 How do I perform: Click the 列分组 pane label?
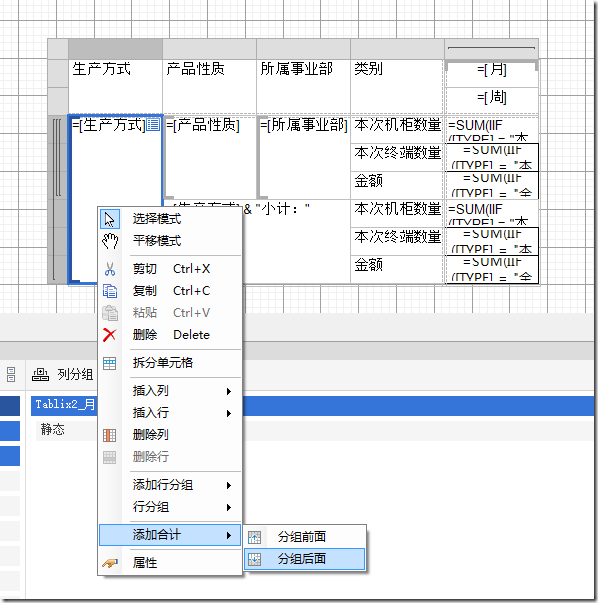(75, 374)
